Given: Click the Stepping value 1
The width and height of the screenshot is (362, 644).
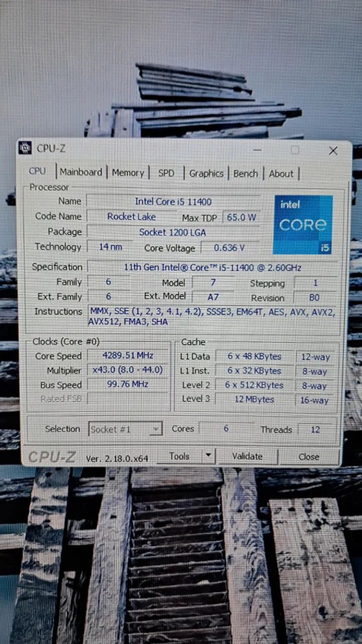Looking at the screenshot, I should click(x=315, y=283).
